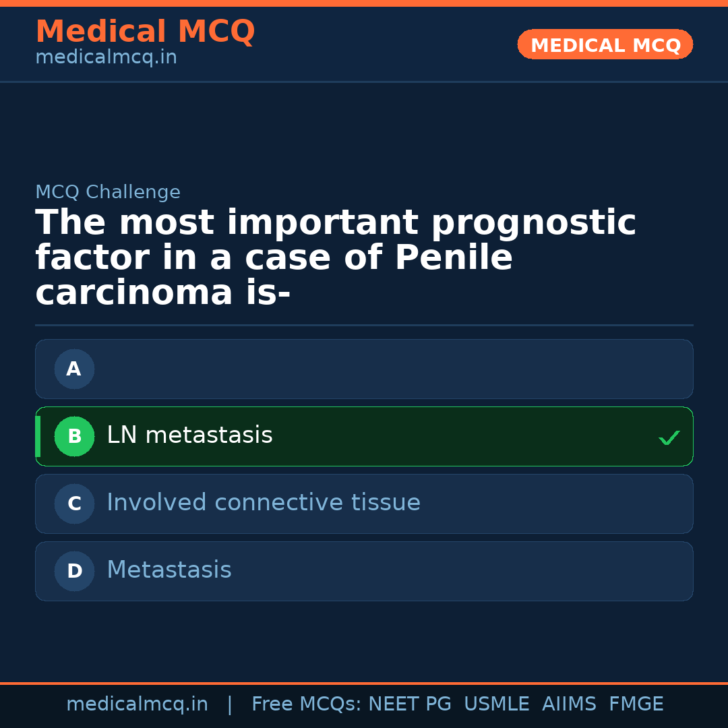Image resolution: width=728 pixels, height=728 pixels.
Task: Select the green B option circle
Action: [x=74, y=437]
